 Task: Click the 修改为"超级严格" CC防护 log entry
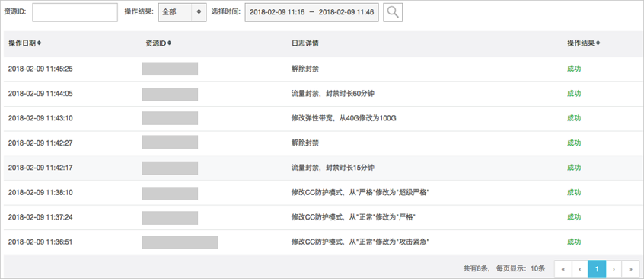coord(360,193)
